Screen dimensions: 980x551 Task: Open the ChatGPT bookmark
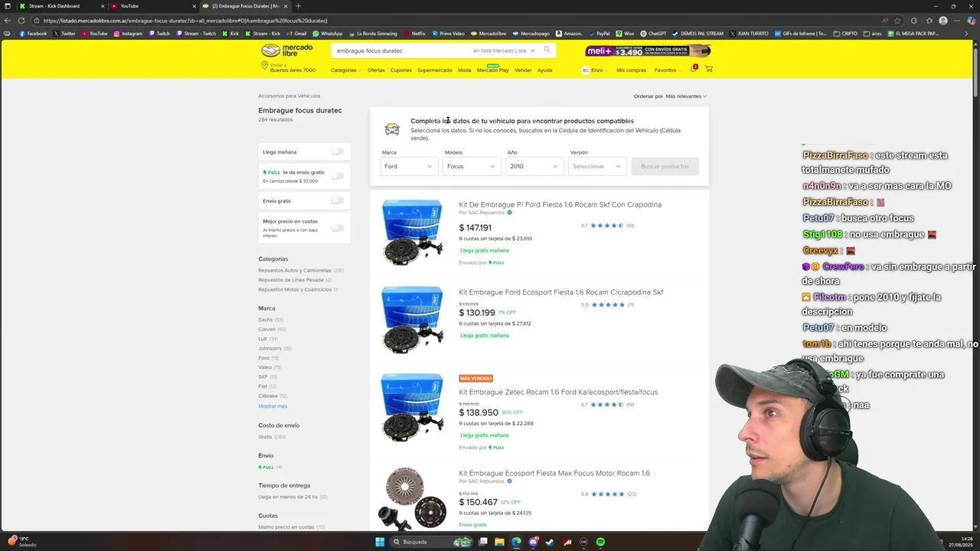[x=653, y=34]
